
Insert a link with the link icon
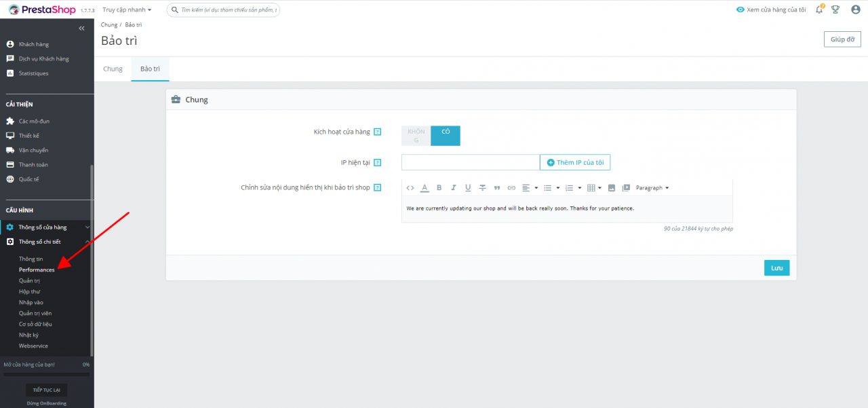pos(512,188)
